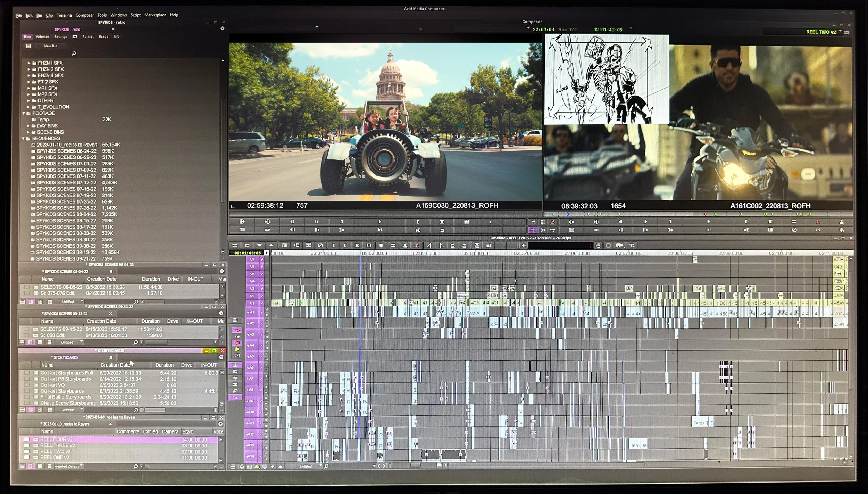Collapse the SEQUENCES folder
This screenshot has height=494, width=868.
click(x=24, y=138)
